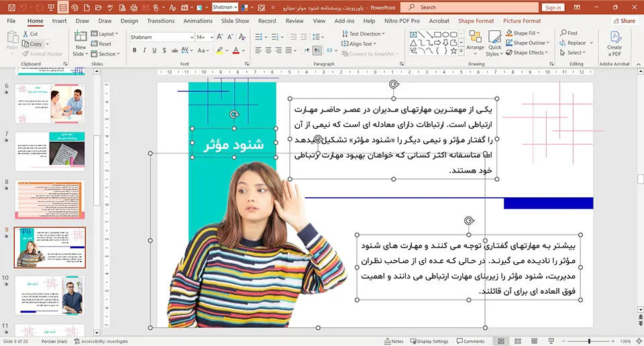Open Align Text dropdown
This screenshot has height=346, width=644.
point(359,44)
